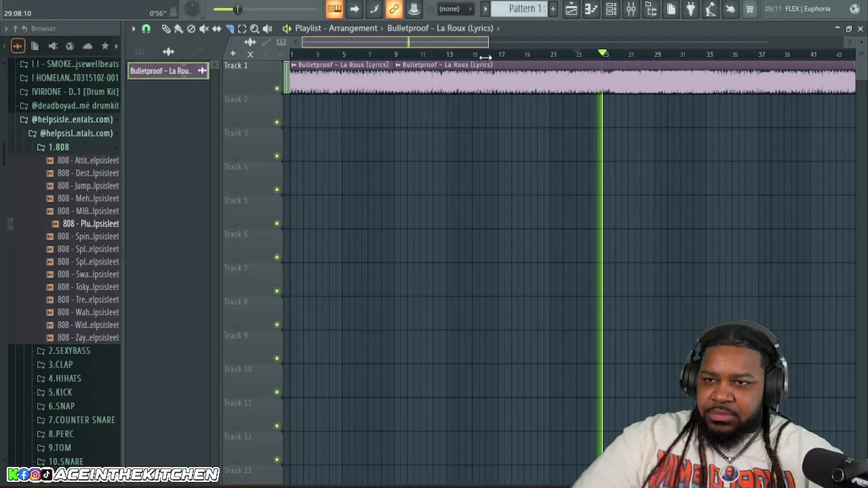Open the !VIRIONE Drum Kit folder
The height and width of the screenshot is (488, 868).
[70, 91]
